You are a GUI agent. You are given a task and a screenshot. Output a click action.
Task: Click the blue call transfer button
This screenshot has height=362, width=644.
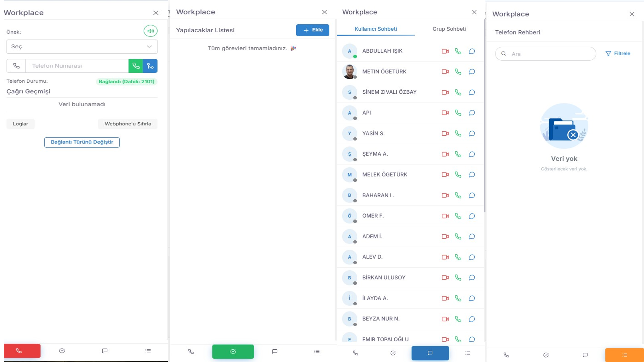tap(150, 66)
